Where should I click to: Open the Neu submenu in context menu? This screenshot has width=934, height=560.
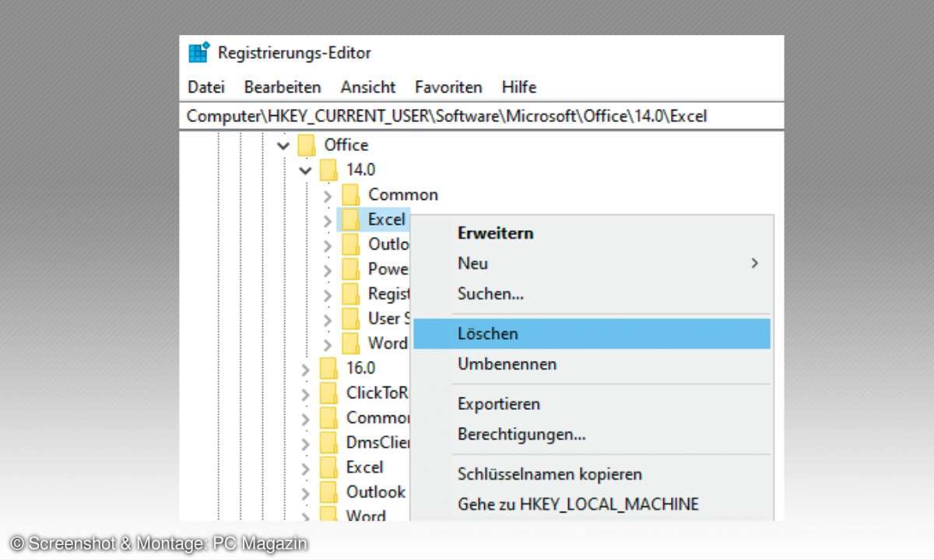[x=592, y=263]
